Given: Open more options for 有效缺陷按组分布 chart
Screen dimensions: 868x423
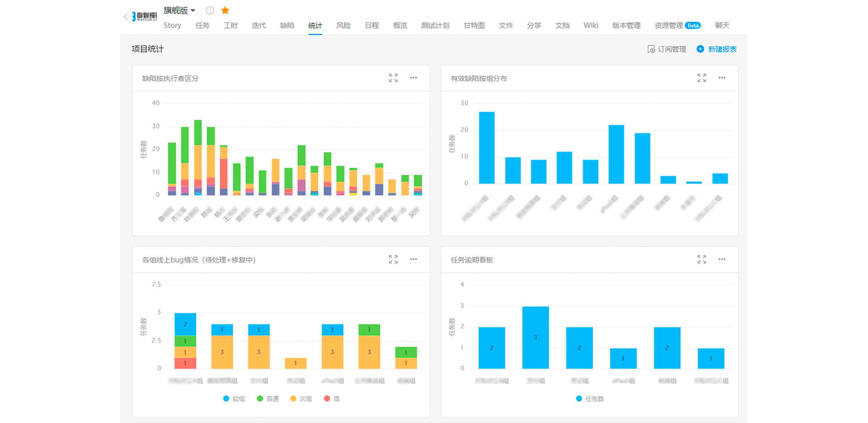Looking at the screenshot, I should point(722,78).
